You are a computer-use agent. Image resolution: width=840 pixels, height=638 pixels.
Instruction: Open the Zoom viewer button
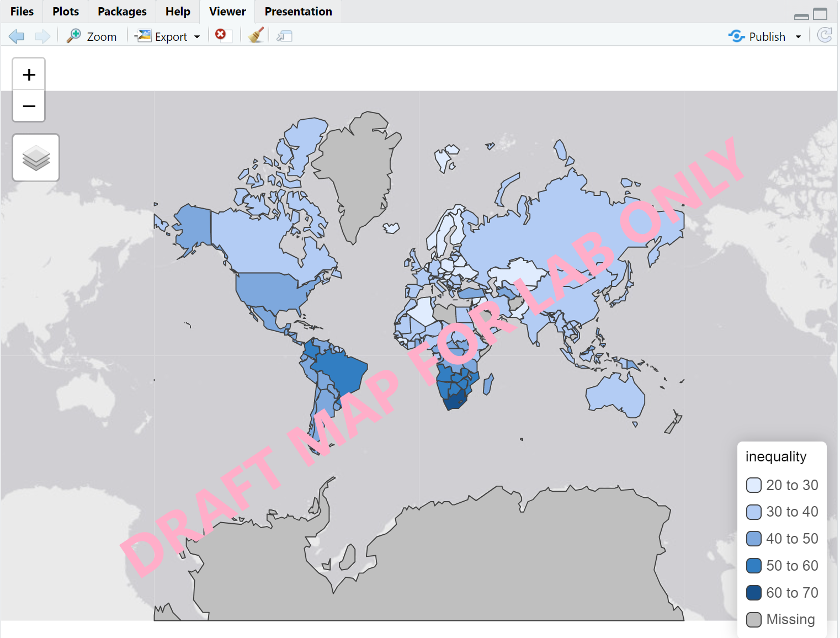[x=92, y=36]
